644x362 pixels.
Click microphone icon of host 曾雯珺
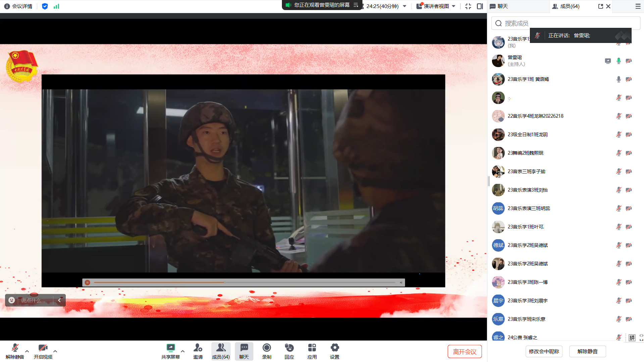coord(618,61)
